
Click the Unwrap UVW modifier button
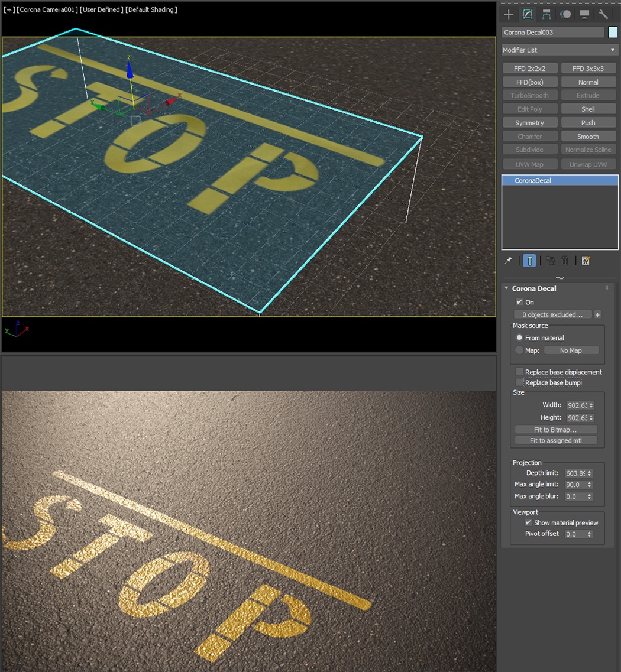click(588, 164)
